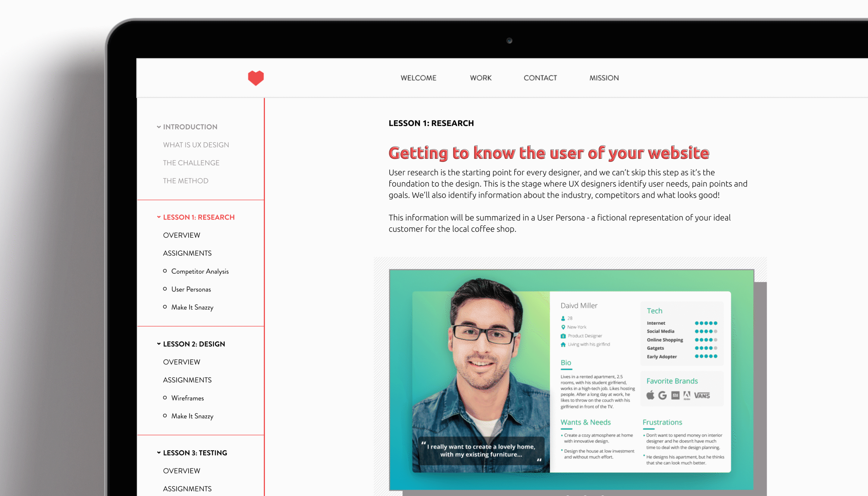Click the Adobe brand icon
Image resolution: width=868 pixels, height=496 pixels.
tap(686, 395)
